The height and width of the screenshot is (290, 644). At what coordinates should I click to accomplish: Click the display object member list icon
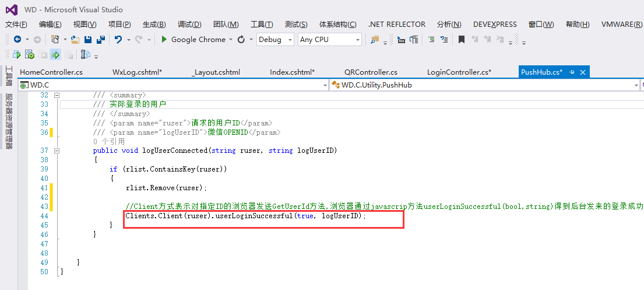[x=402, y=40]
